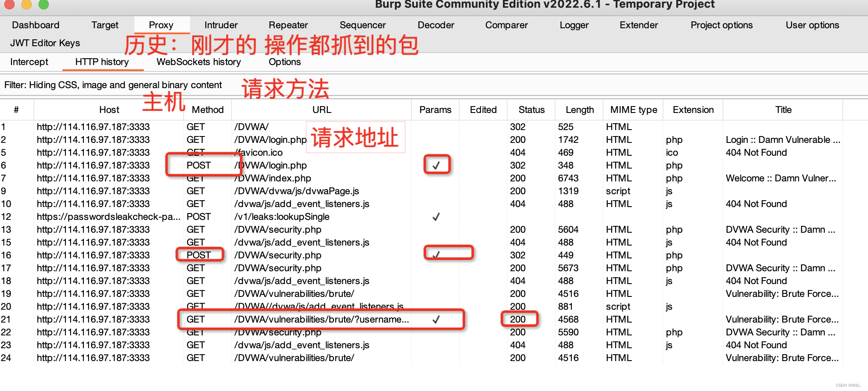Open the Project options tab
Image resolution: width=868 pixels, height=391 pixels.
[722, 25]
